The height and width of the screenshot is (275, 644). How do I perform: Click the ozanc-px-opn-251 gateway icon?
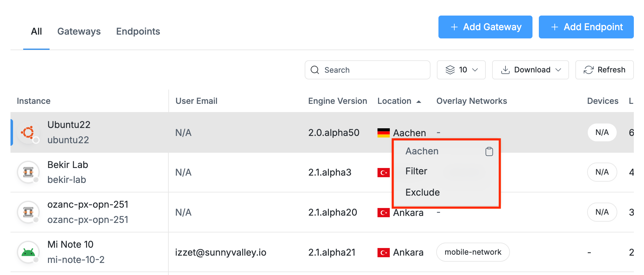click(x=28, y=212)
